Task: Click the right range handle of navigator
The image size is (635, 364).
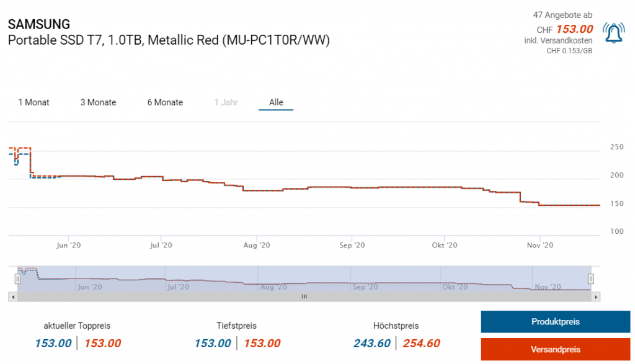Action: coord(591,279)
